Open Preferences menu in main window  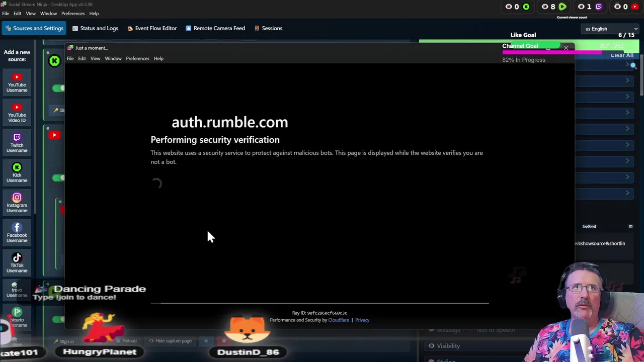pyautogui.click(x=73, y=14)
